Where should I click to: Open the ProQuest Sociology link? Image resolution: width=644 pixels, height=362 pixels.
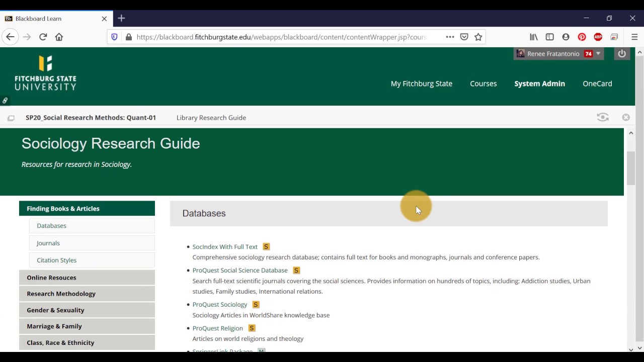pos(220,305)
